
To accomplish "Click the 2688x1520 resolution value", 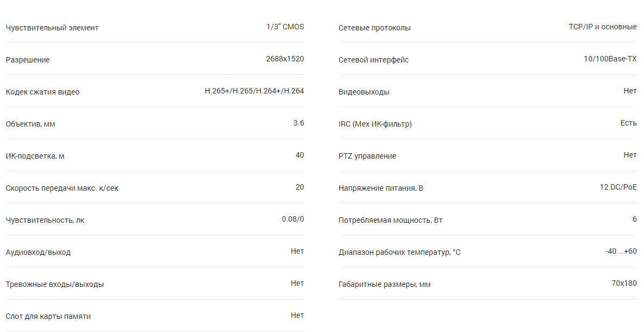I will point(285,59).
